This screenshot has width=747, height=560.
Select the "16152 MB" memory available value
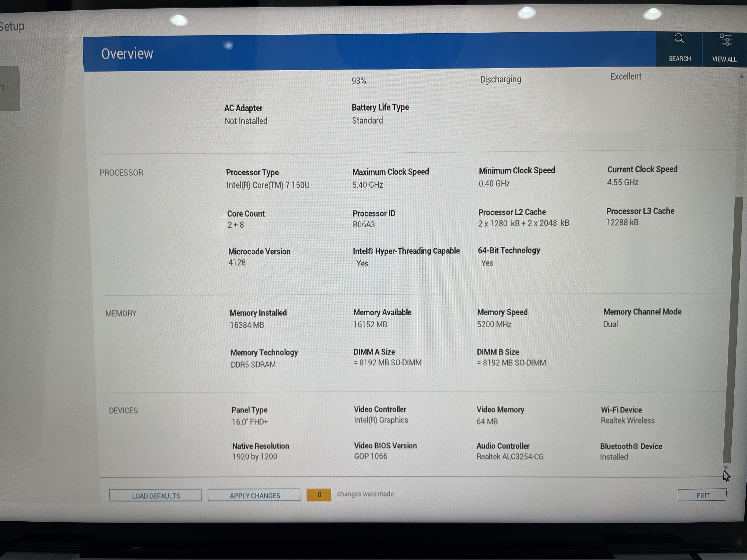tap(370, 324)
